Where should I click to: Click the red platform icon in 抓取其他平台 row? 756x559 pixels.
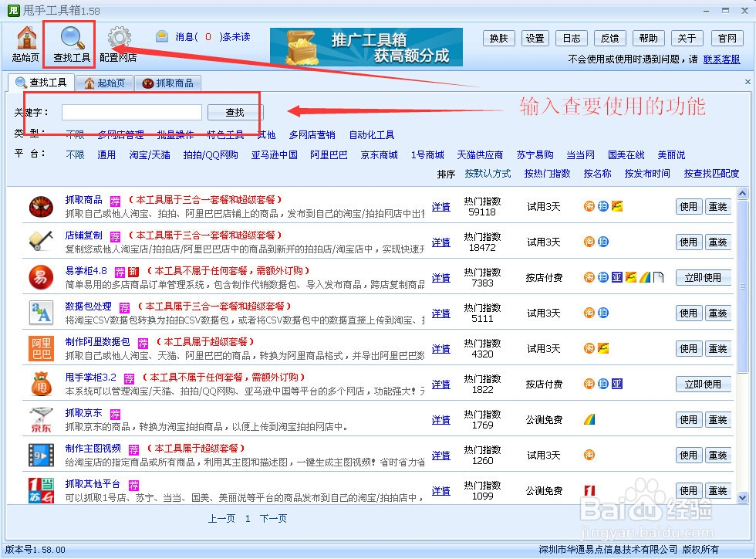click(589, 490)
